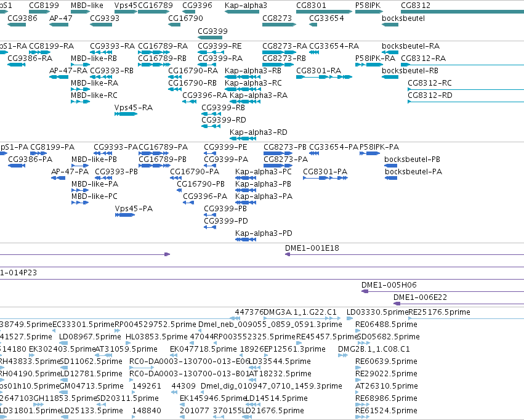Select the LD08967.5prime EST label

90,337
